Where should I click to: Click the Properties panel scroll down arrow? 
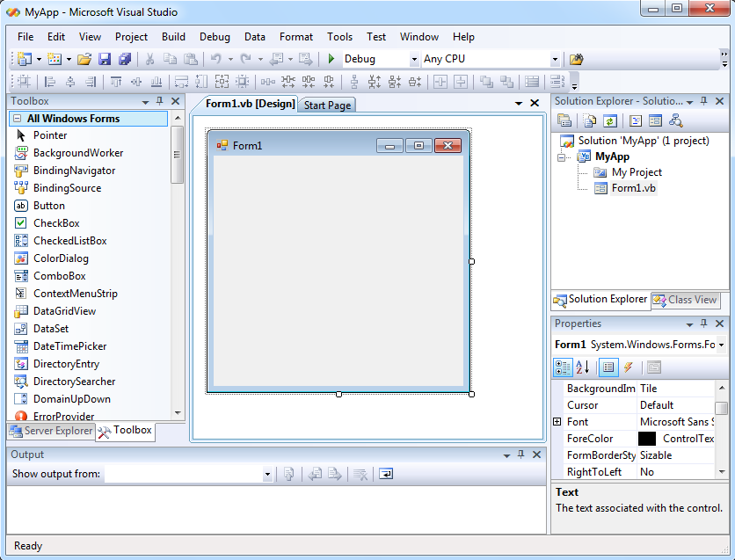coord(722,472)
